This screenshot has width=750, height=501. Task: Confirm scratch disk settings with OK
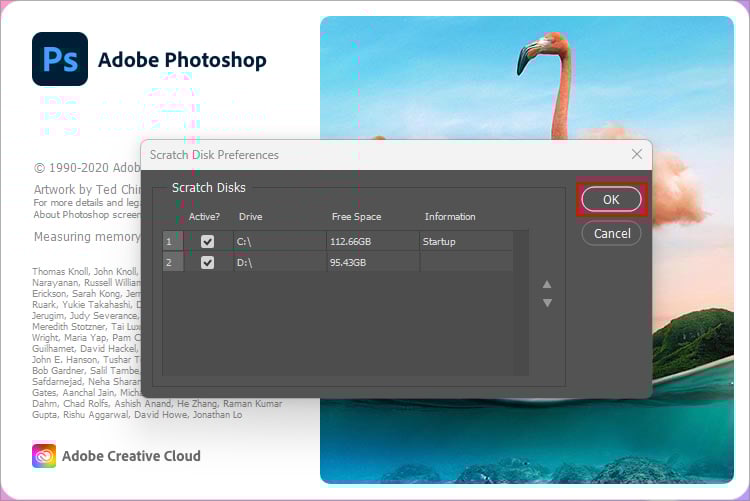click(x=611, y=200)
